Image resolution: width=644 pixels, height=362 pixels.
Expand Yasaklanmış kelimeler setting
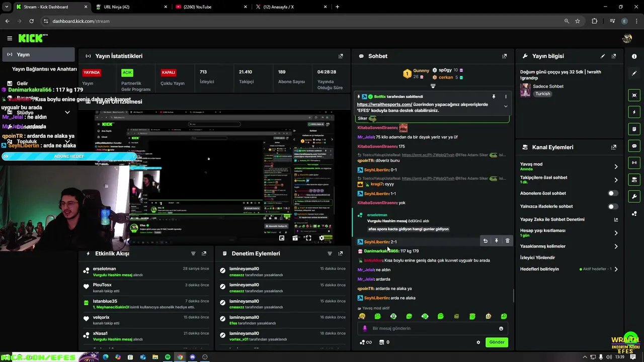[x=616, y=246]
